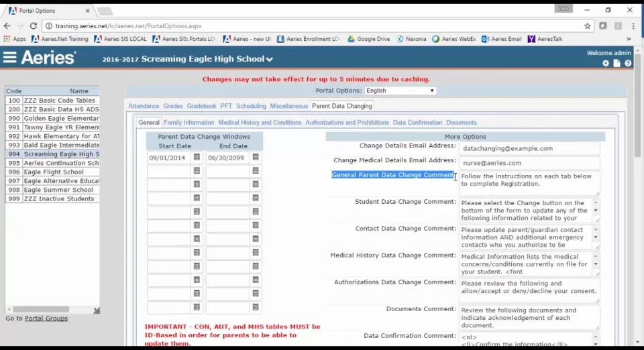
Task: Open the last row start date calendar
Action: pos(197,307)
